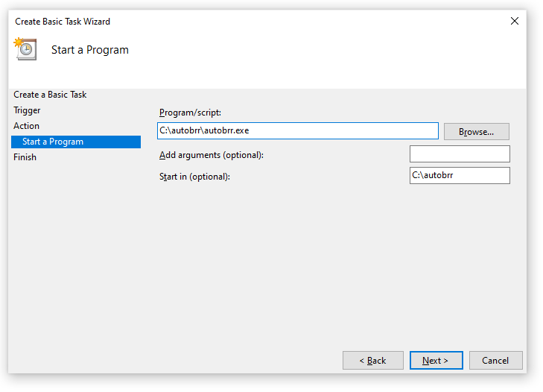Click the Start in folder field
543x392 pixels.
coord(460,175)
